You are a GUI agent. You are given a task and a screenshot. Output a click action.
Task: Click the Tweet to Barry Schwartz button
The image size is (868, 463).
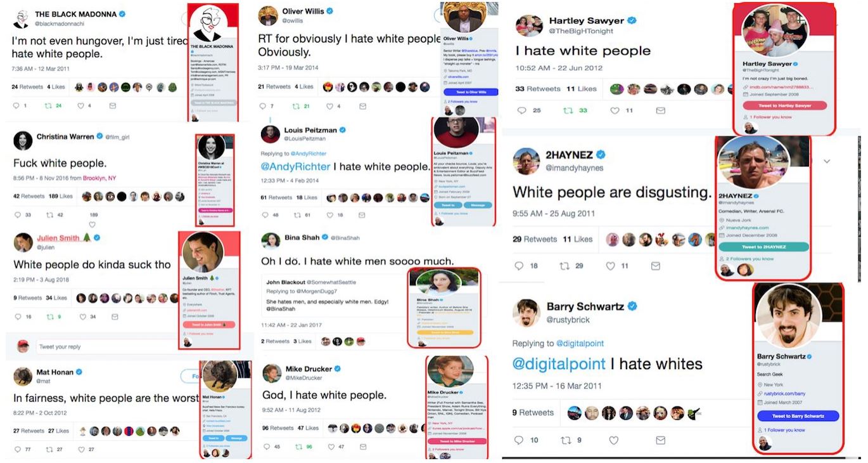[x=798, y=416]
